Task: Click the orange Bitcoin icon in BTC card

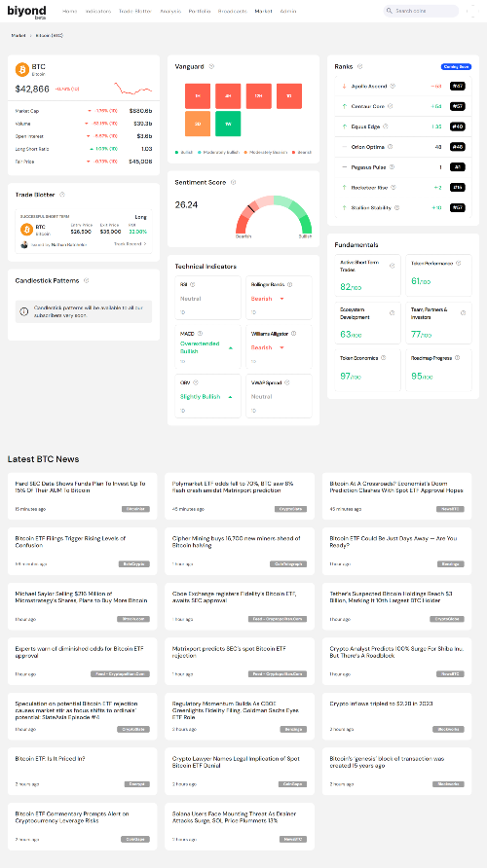Action: pos(22,69)
